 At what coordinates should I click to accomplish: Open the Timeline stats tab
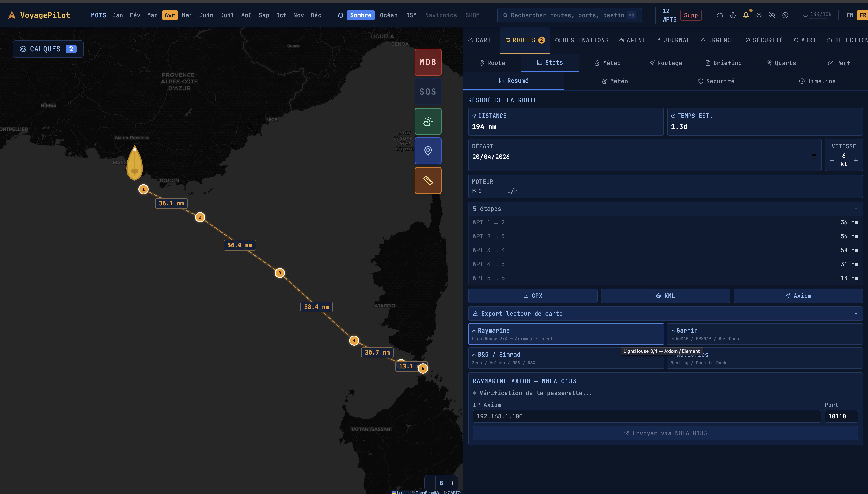point(817,81)
